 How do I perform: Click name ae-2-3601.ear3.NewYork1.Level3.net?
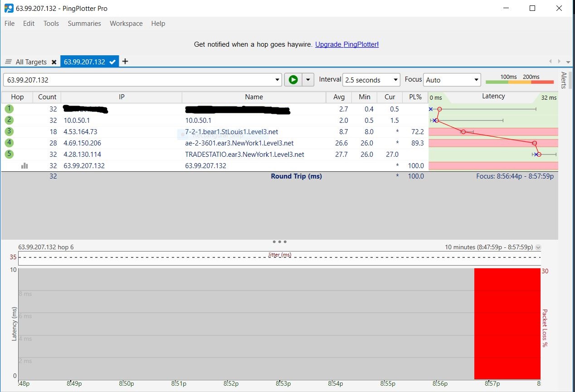click(239, 143)
